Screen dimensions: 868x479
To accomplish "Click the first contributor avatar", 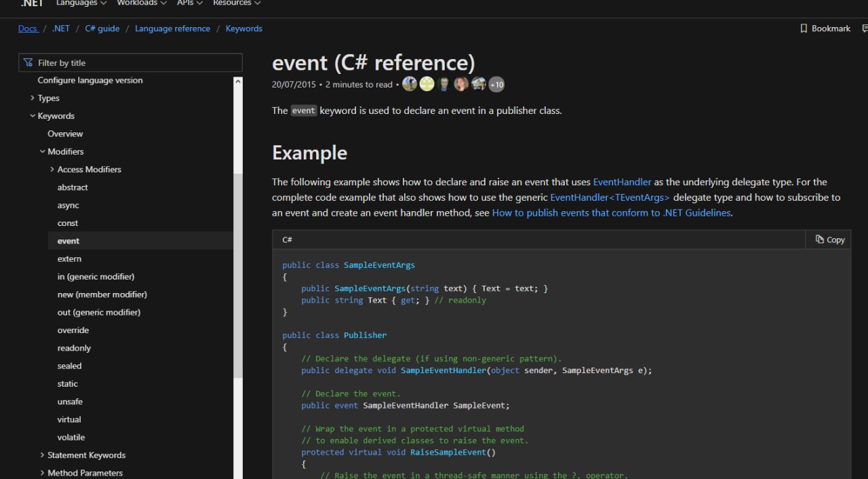I will [x=410, y=84].
